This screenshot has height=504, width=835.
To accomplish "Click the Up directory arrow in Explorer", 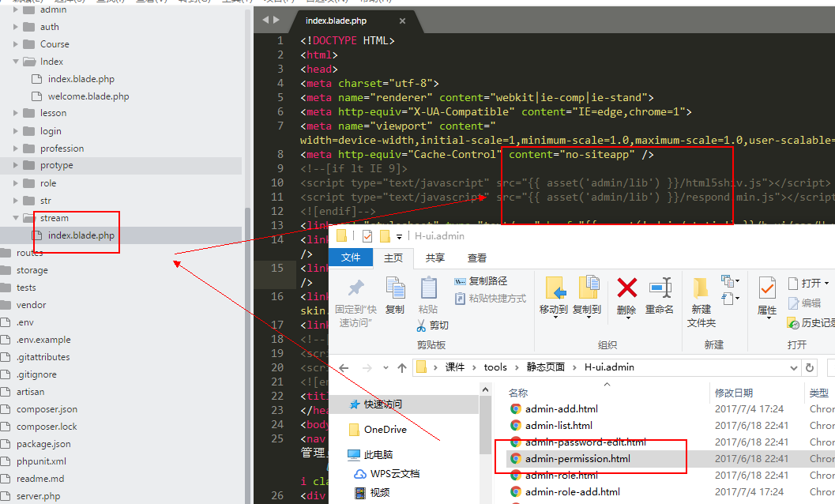I will point(402,367).
